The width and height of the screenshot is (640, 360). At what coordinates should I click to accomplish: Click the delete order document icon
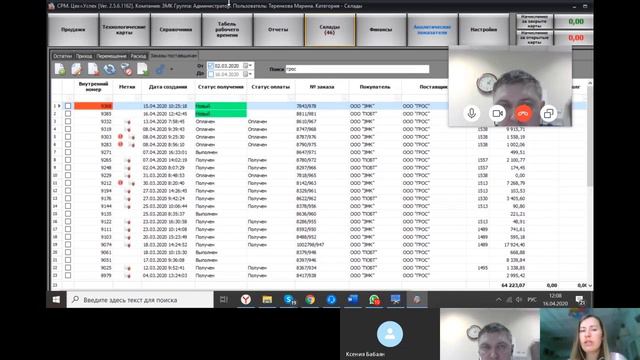[93, 69]
